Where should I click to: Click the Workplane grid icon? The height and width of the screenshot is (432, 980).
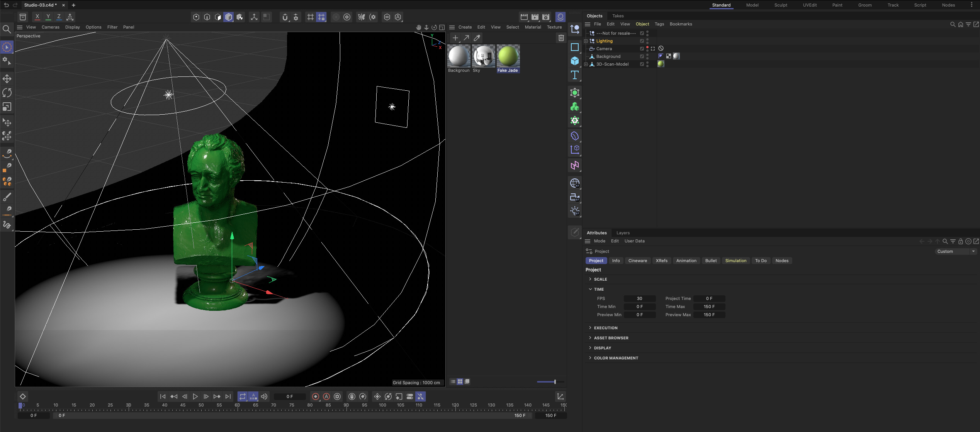click(x=310, y=17)
